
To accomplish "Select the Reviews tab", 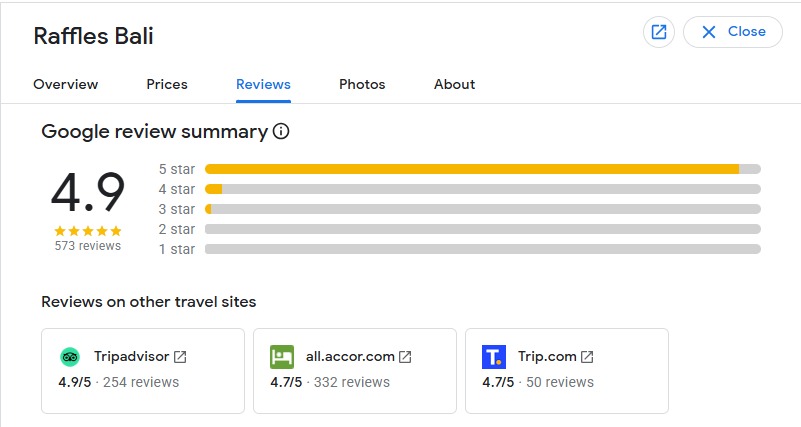I will coord(263,84).
